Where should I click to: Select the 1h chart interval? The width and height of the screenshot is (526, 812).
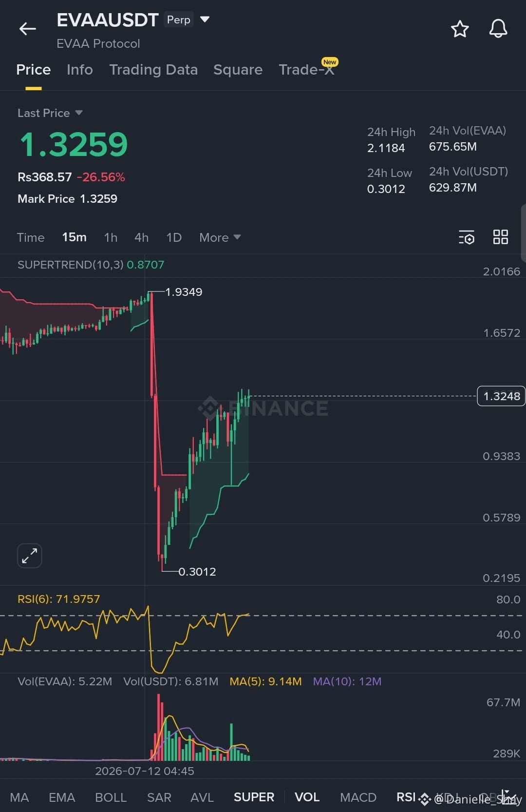pyautogui.click(x=111, y=237)
